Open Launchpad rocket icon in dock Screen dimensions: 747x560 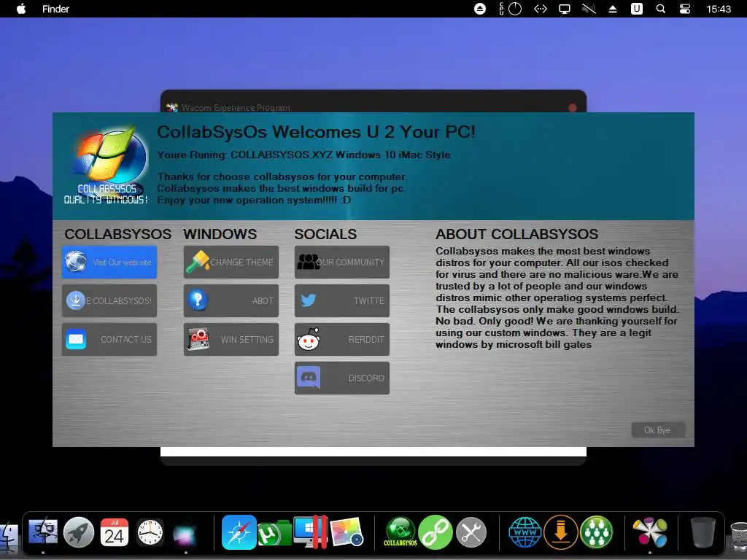[x=79, y=532]
